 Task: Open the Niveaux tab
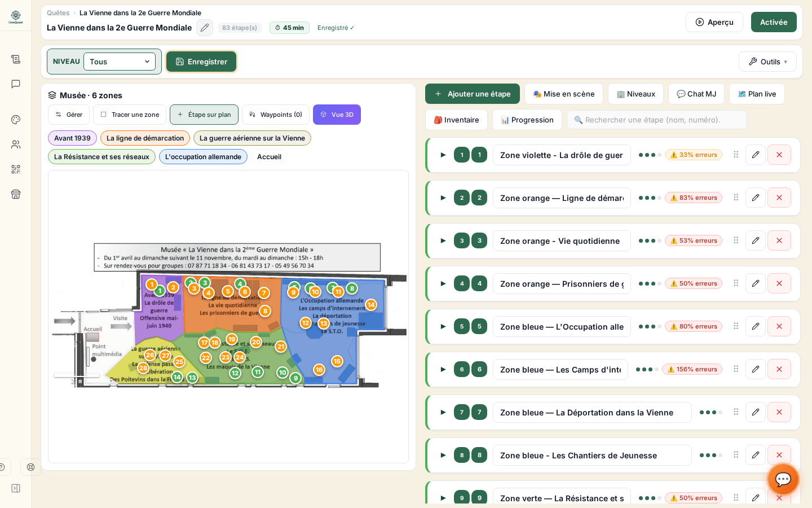point(636,94)
